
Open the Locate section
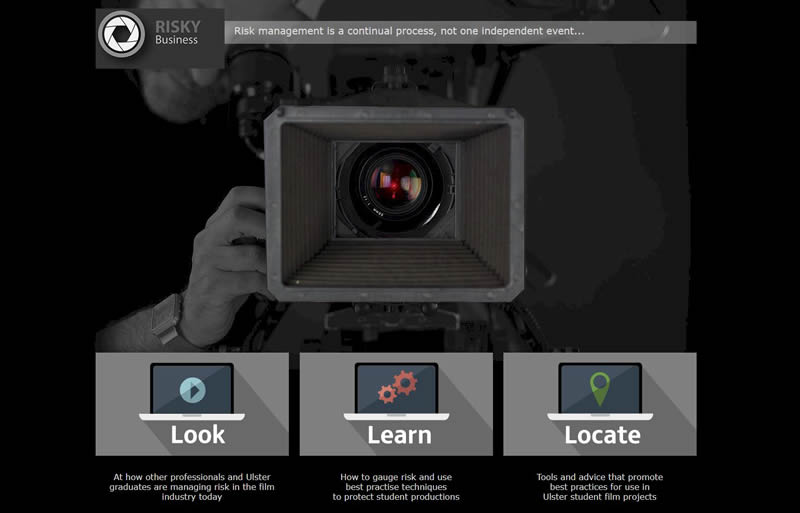click(600, 404)
